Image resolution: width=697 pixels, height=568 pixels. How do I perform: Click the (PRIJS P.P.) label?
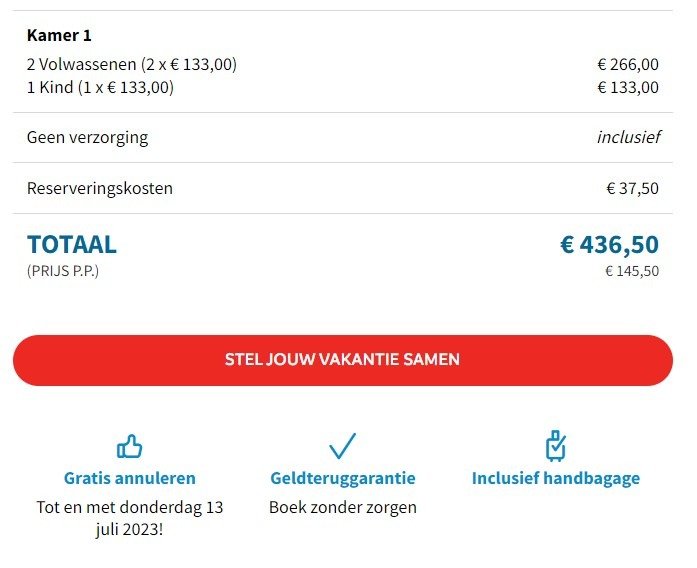point(63,270)
